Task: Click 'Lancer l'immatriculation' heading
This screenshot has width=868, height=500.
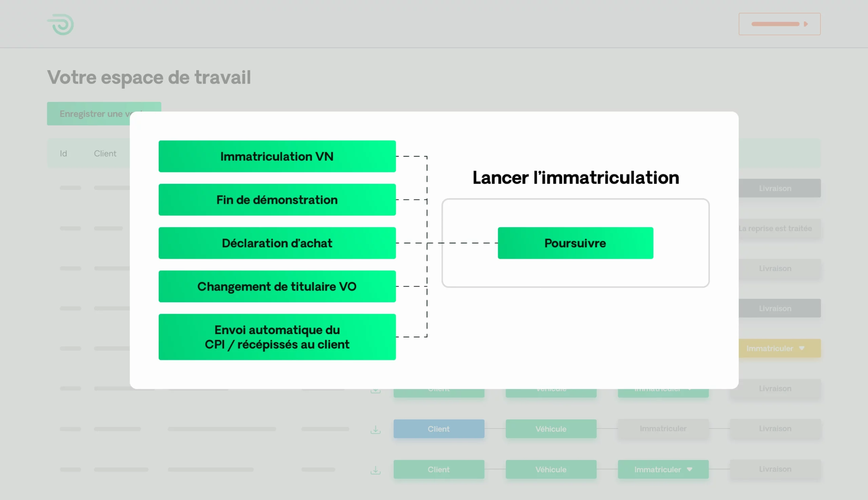Action: [x=576, y=178]
